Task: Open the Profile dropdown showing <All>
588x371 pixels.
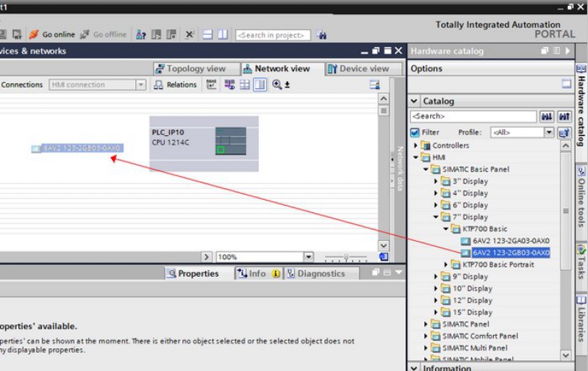Action: (x=548, y=132)
